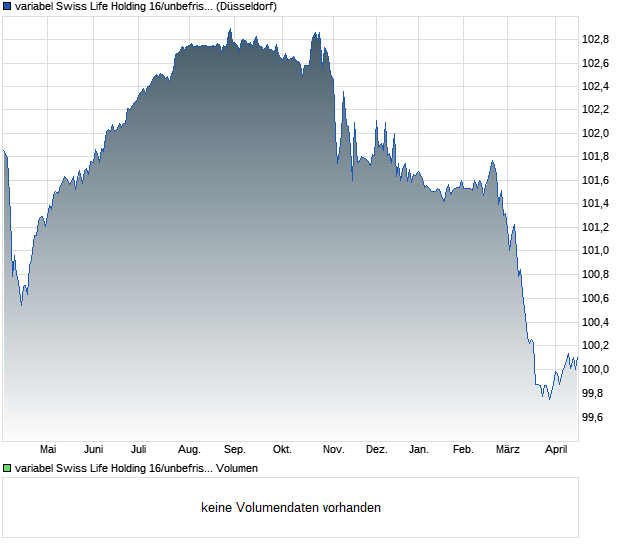The height and width of the screenshot is (546, 620).
Task: Click the blue legend square for Swiss Life chart
Action: (7, 6)
